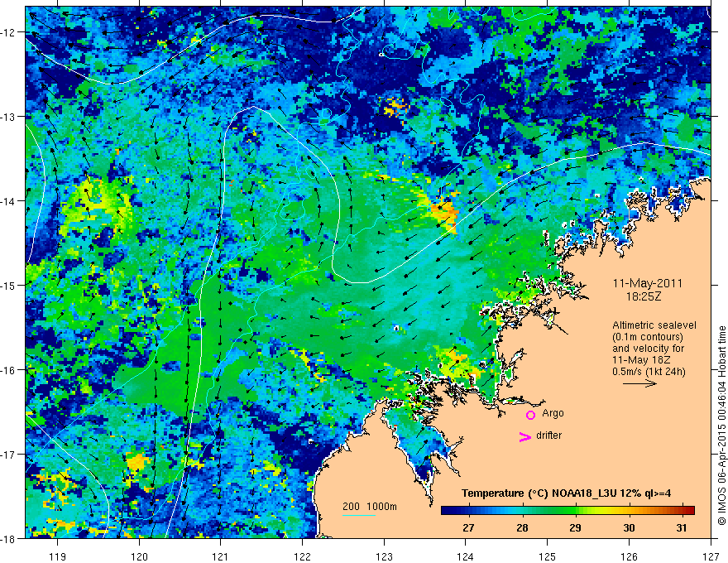Screen dimensions: 728x563
Task: Click the latitude axis label '-16'
Action: [x=8, y=370]
